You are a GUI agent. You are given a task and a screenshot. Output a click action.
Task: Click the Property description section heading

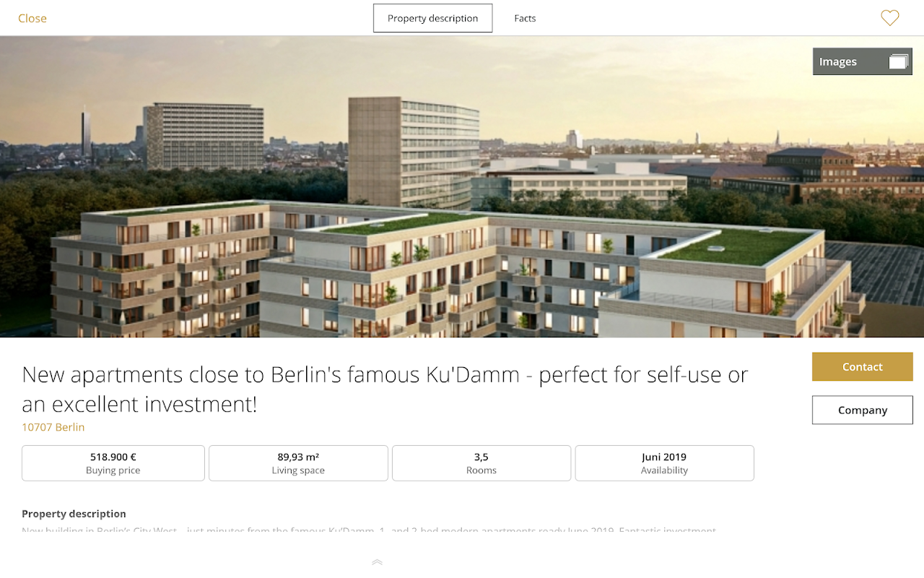74,514
